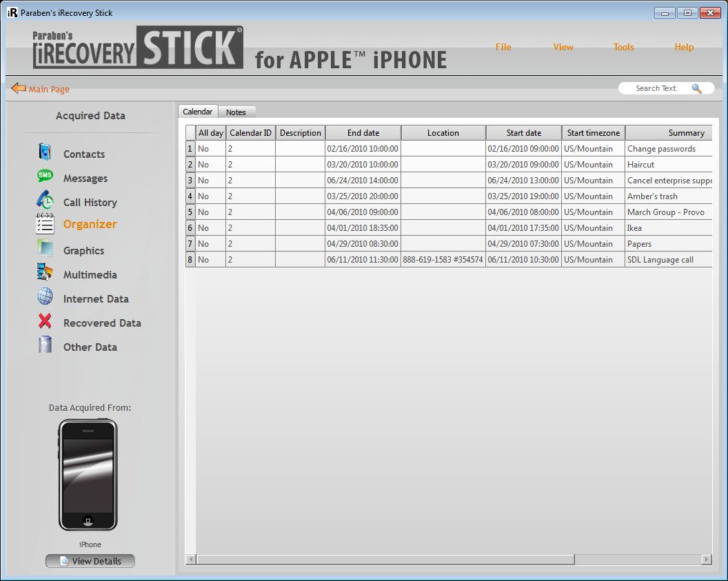Select the 'Ikea' summary cell
The image size is (728, 581).
coord(669,228)
